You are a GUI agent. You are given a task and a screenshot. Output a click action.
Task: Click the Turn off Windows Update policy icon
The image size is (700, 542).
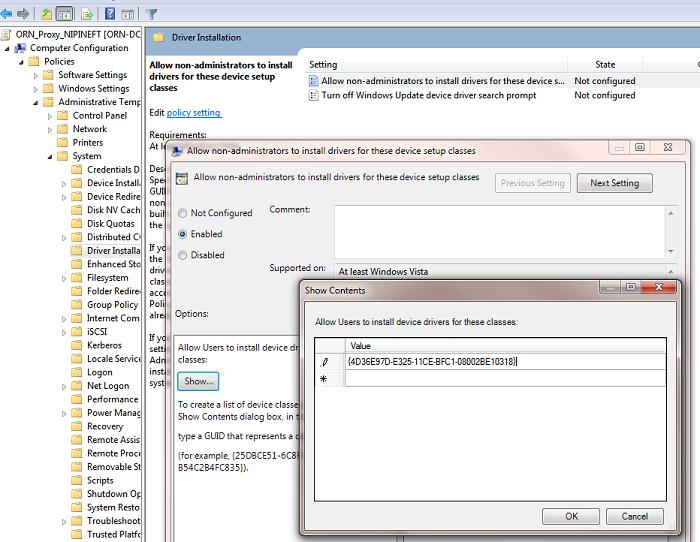point(313,96)
